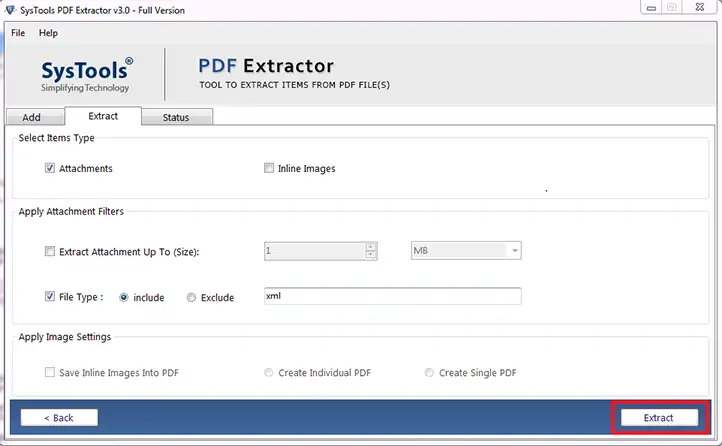
Task: Click the Back button
Action: (59, 417)
